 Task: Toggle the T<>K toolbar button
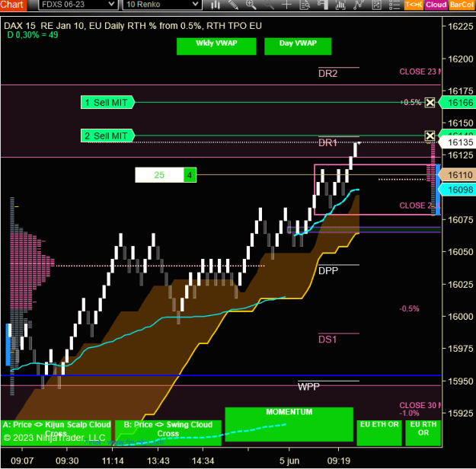coord(414,5)
